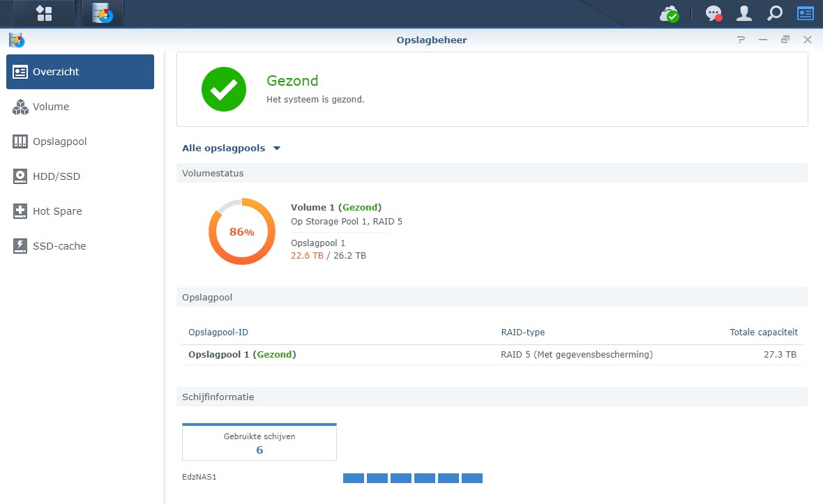Click the 22.6 TB used value

(307, 256)
